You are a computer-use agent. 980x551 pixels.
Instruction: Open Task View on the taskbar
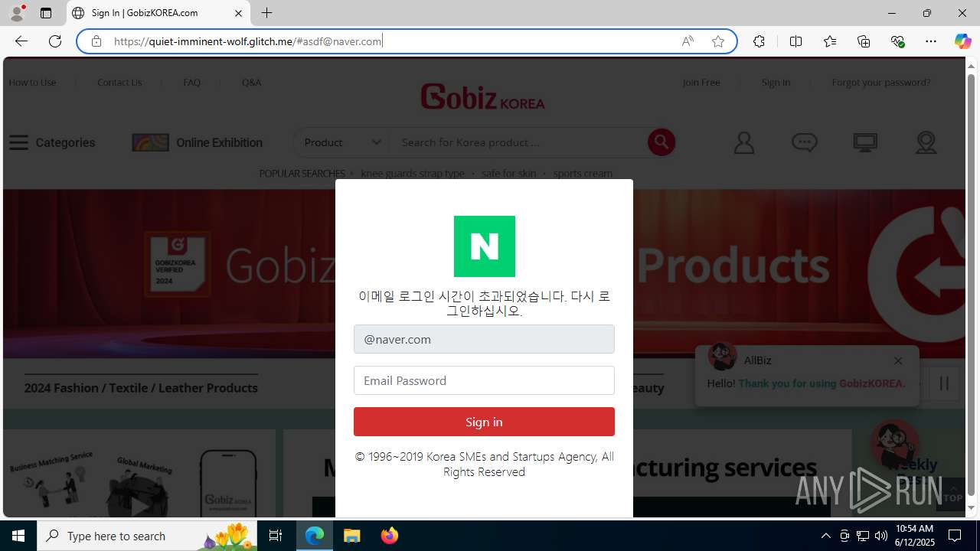coord(276,536)
